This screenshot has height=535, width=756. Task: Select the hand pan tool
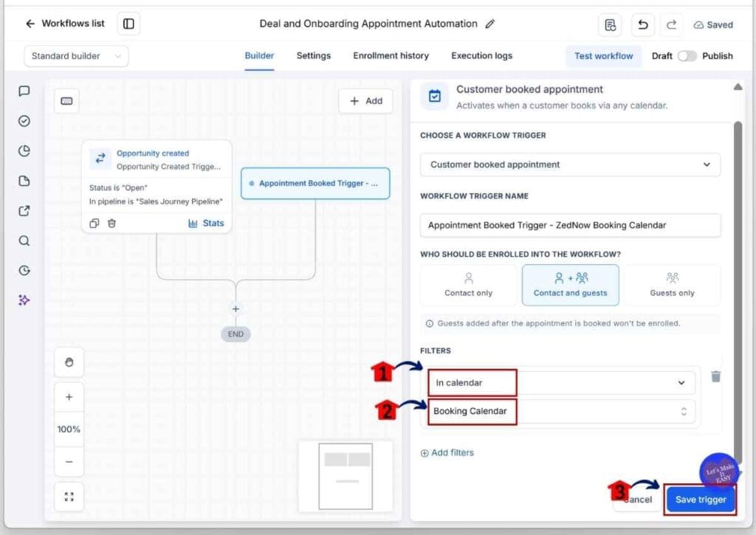tap(69, 362)
